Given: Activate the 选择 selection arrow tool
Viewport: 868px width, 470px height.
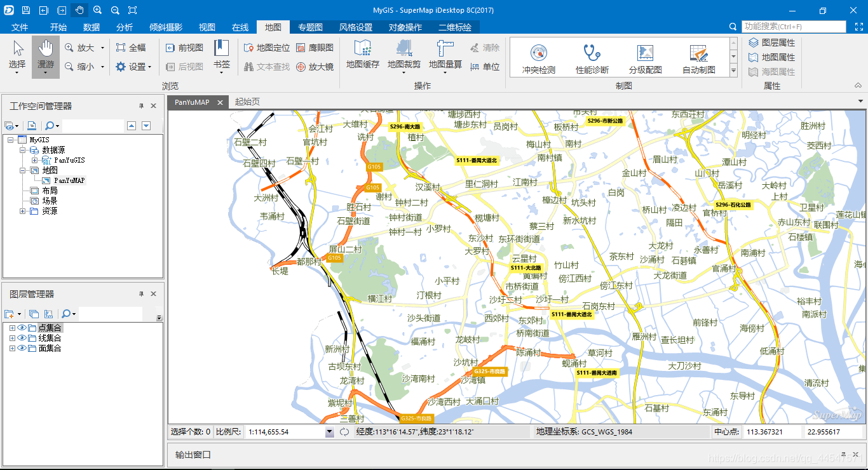Looking at the screenshot, I should coord(17,55).
